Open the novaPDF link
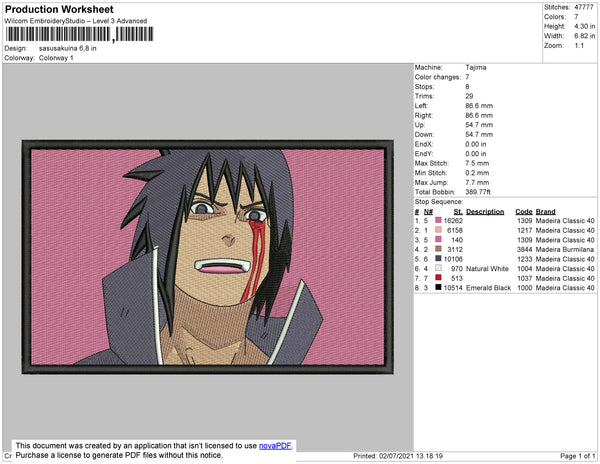 tap(275, 446)
